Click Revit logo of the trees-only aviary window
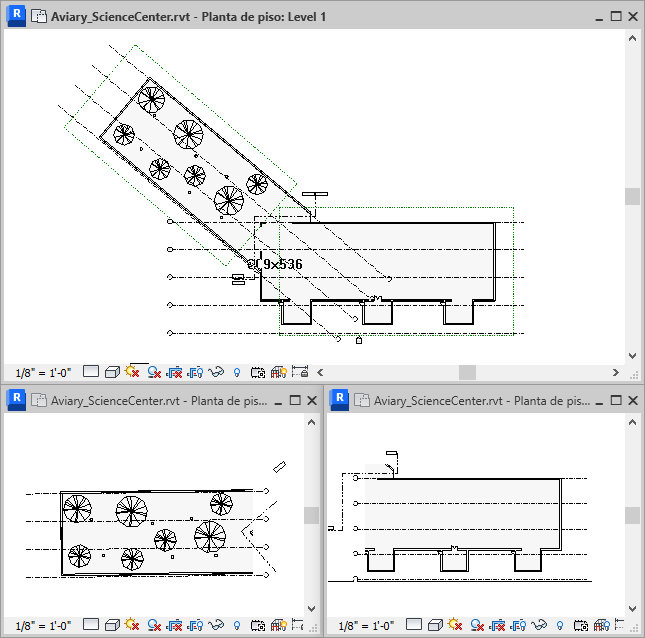This screenshot has height=638, width=645. [x=16, y=400]
